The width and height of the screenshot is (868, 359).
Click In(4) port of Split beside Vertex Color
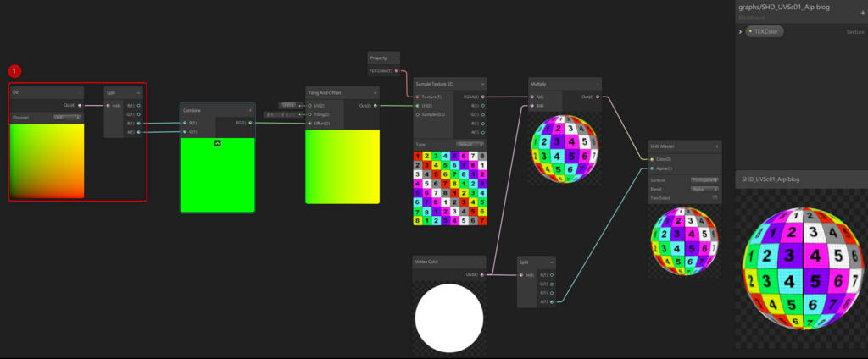(521, 275)
